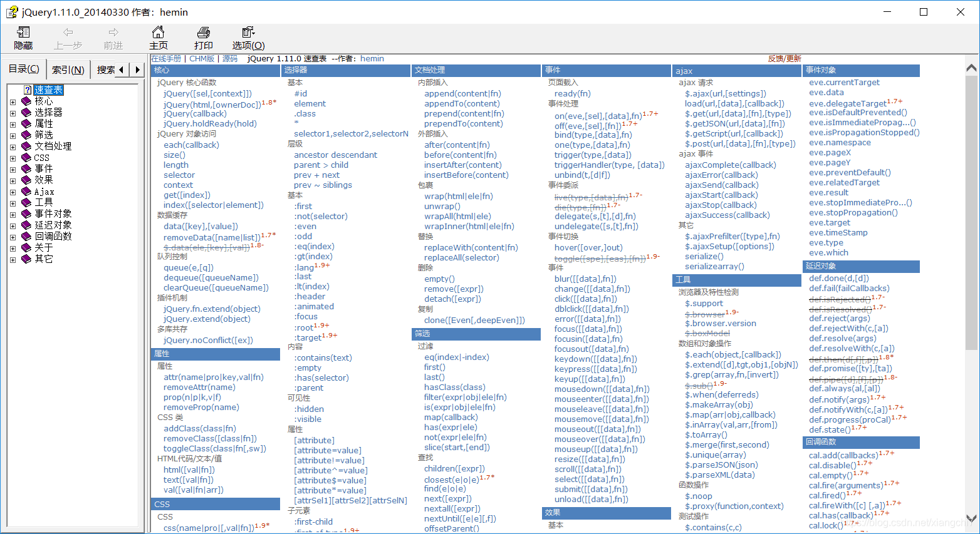Click the 反馈/更新 link
980x534 pixels.
tap(785, 59)
